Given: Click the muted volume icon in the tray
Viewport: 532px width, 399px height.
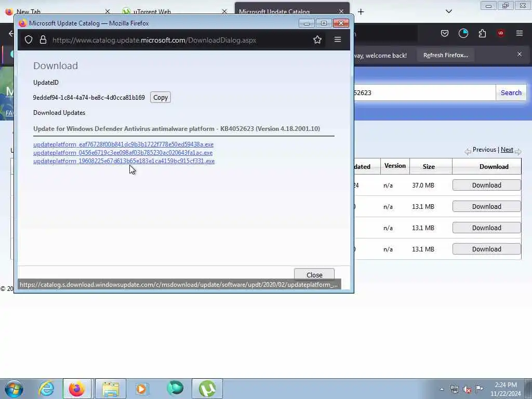Looking at the screenshot, I should [x=467, y=390].
